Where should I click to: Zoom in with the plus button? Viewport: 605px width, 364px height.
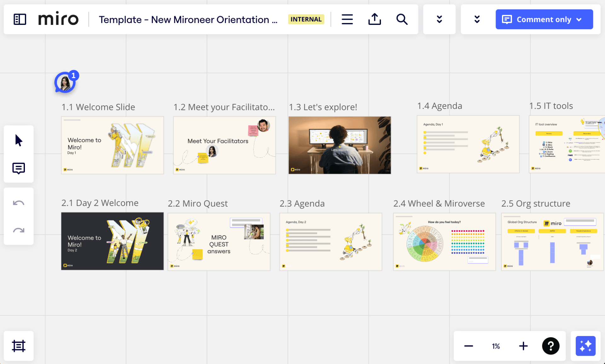(523, 346)
